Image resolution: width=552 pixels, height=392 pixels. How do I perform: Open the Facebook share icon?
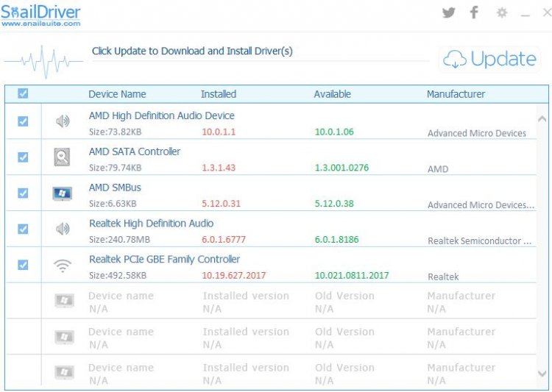click(x=474, y=13)
